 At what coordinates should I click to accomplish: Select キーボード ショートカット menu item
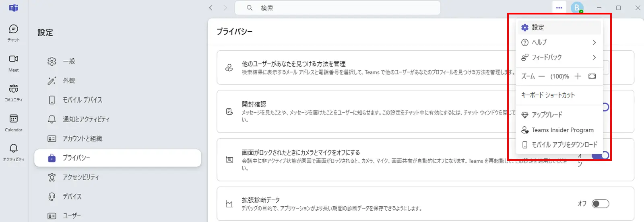pyautogui.click(x=548, y=95)
